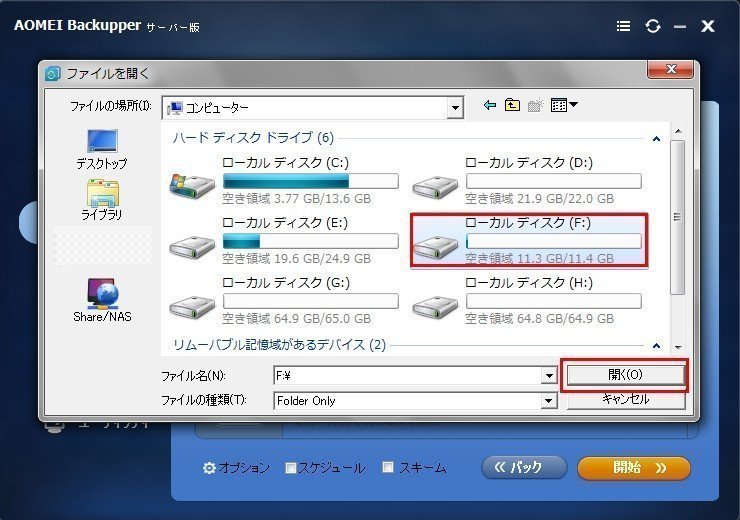
Task: Click the コンピューター icon in location box
Action: tap(175, 108)
